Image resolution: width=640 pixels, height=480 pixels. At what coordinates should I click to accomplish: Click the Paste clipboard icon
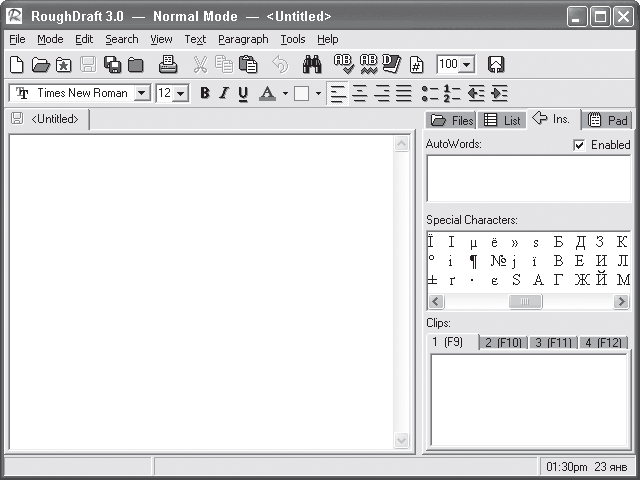click(x=248, y=64)
